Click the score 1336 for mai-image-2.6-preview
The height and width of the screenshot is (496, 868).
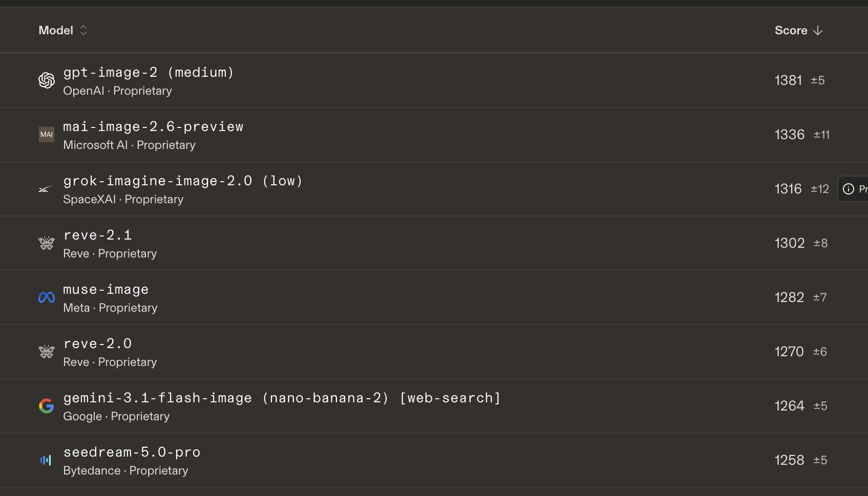[x=790, y=135]
